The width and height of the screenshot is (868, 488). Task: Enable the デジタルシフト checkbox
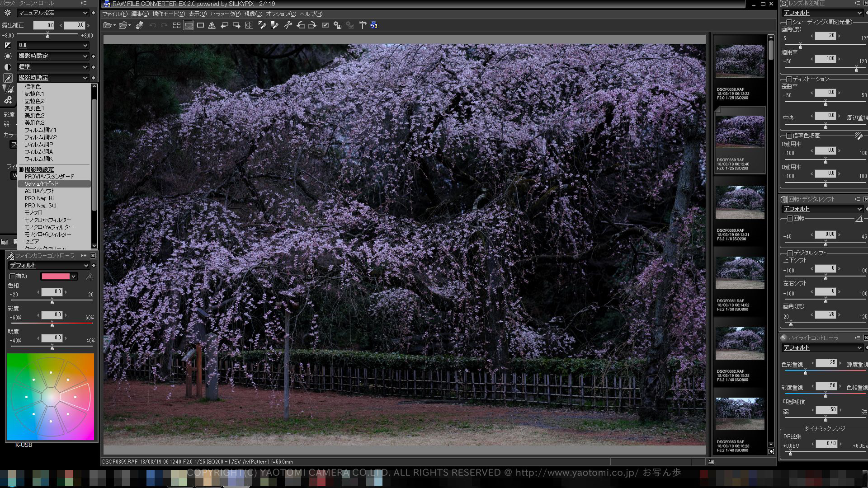[790, 253]
